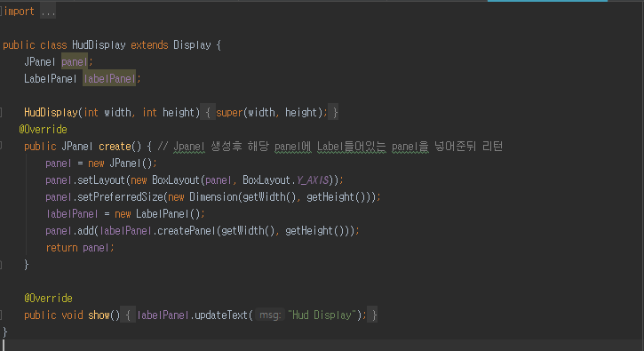Click @Override annotation above show()

[x=48, y=298]
